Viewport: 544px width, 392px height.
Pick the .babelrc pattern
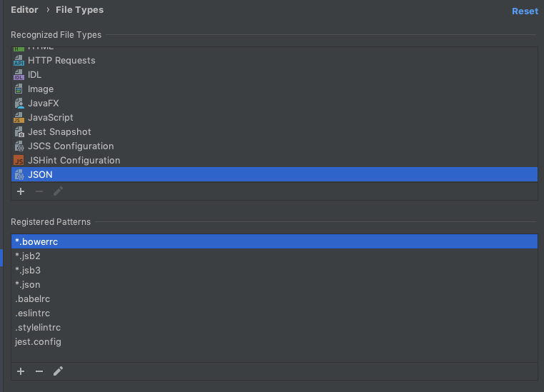coord(274,298)
